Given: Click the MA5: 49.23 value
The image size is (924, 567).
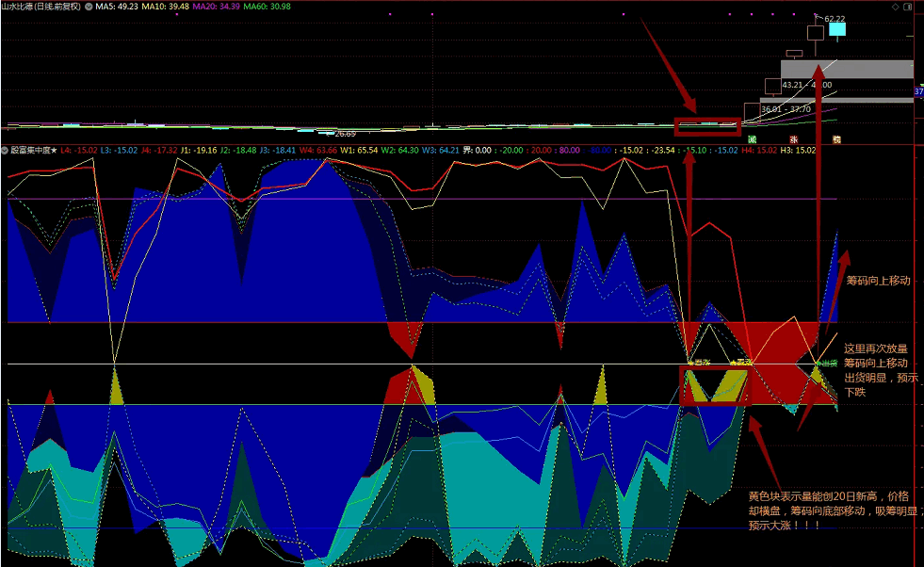Looking at the screenshot, I should (x=117, y=7).
